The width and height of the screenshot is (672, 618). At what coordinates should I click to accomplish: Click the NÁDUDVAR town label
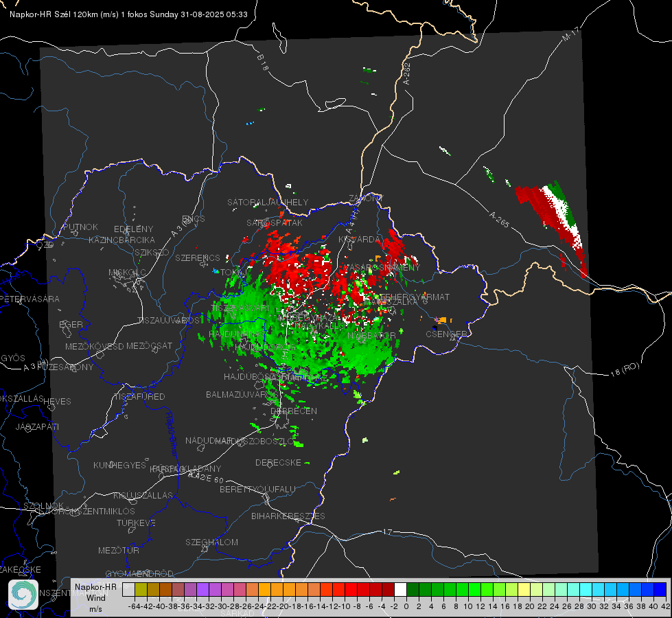(x=209, y=441)
